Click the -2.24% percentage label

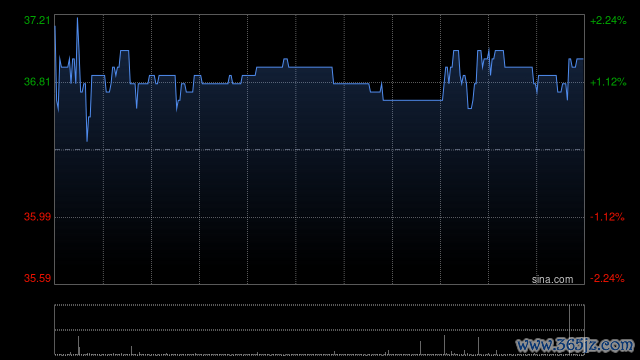tap(607, 278)
